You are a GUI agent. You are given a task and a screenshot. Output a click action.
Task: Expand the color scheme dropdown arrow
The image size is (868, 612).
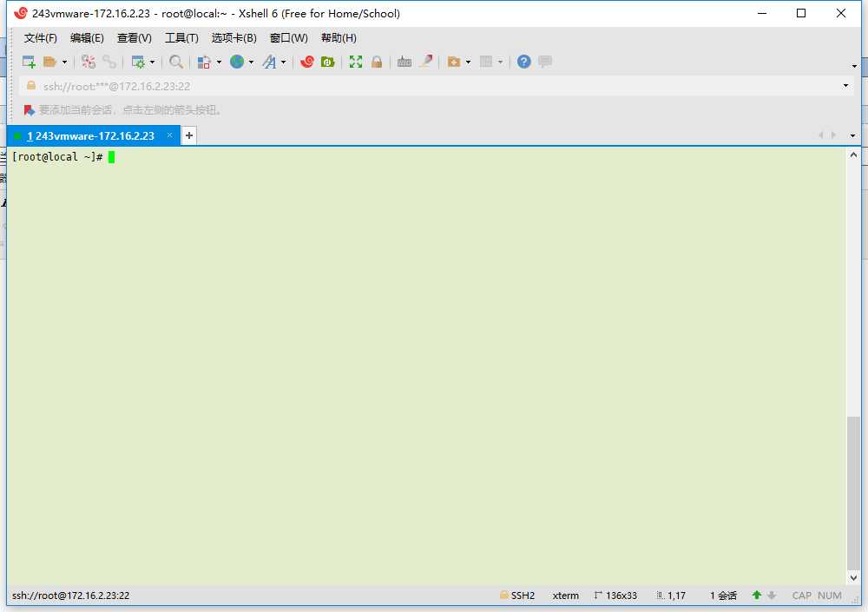tap(219, 62)
